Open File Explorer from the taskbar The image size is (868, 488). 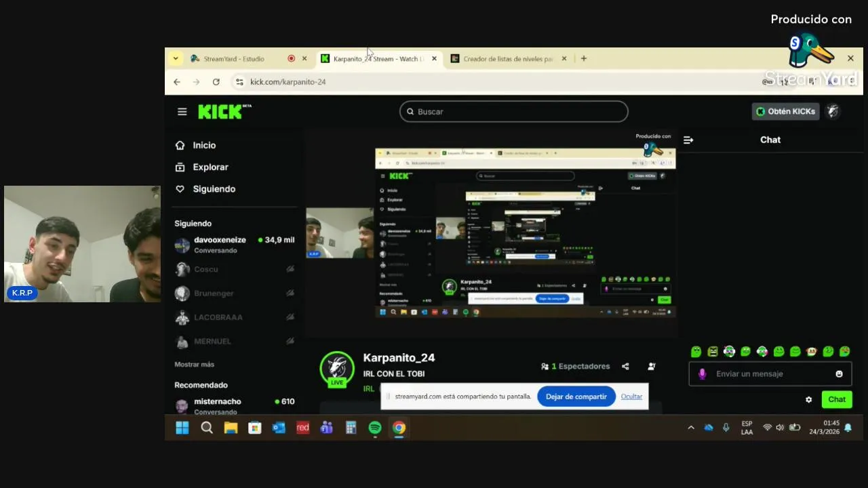pos(231,428)
